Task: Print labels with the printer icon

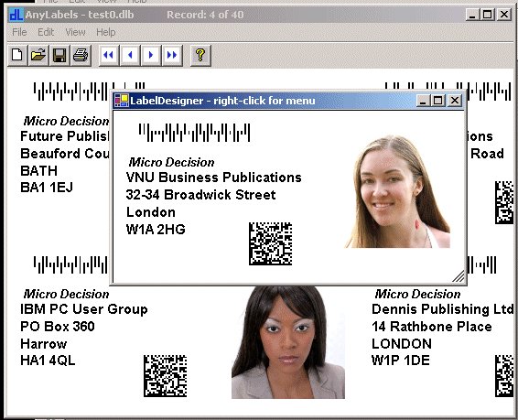Action: [81, 55]
